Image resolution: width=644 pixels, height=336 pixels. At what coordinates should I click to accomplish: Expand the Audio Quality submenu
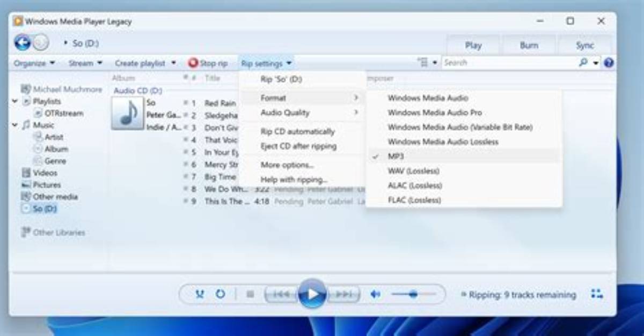[x=303, y=113]
